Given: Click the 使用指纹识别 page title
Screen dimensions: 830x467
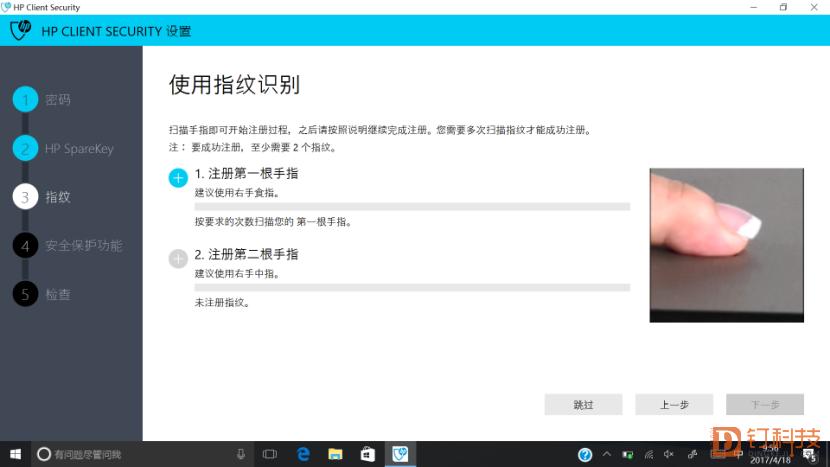Looking at the screenshot, I should 234,85.
